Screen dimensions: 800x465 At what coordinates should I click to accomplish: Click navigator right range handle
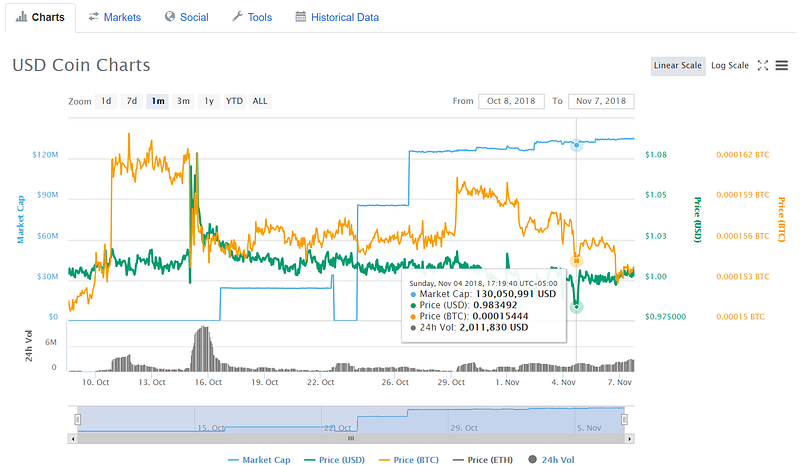(x=624, y=420)
